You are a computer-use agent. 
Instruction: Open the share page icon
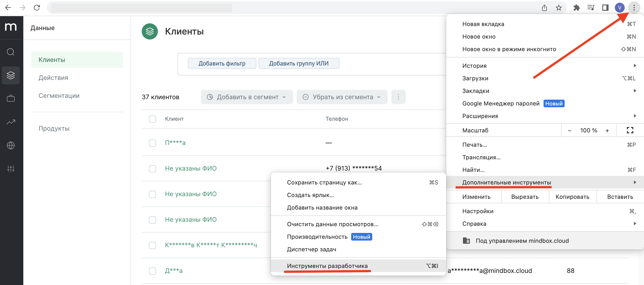pos(544,8)
